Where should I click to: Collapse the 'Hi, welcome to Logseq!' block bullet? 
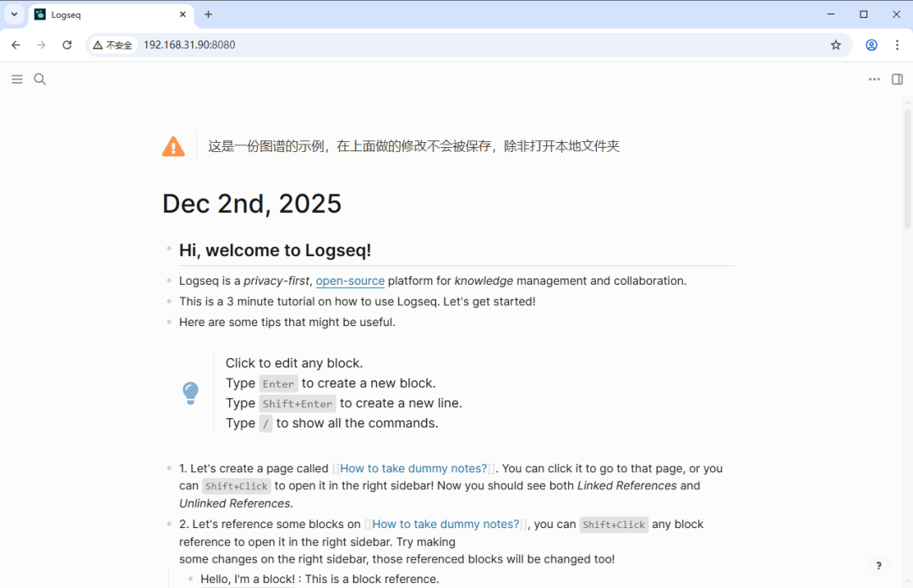coord(167,249)
